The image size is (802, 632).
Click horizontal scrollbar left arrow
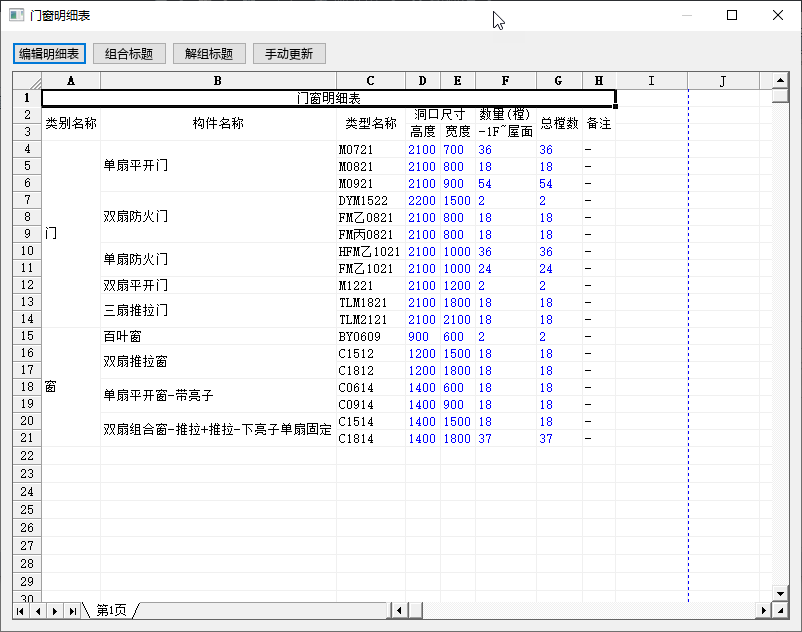click(x=399, y=610)
